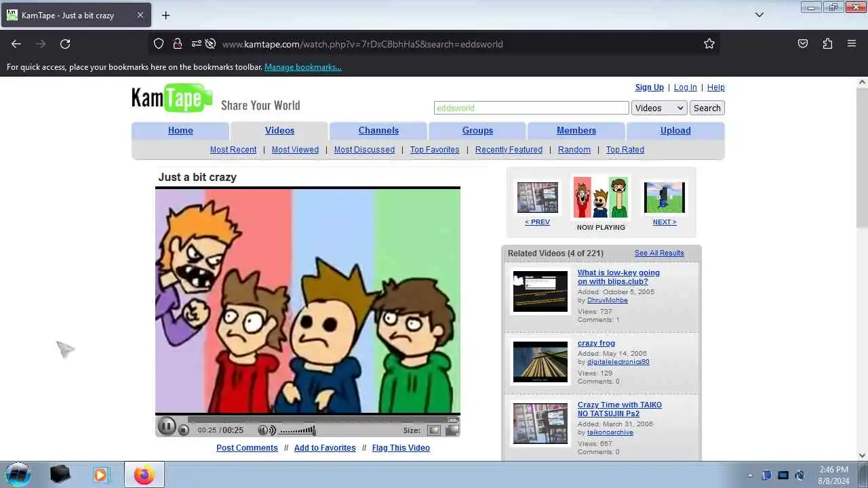Open the DhruvMohbe uploader profile
Image resolution: width=868 pixels, height=488 pixels.
608,300
